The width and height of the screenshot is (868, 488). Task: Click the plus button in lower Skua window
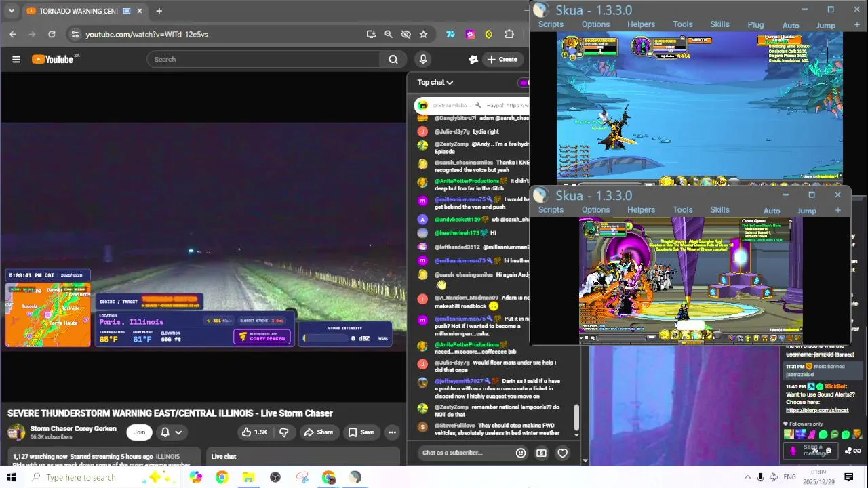(x=837, y=210)
